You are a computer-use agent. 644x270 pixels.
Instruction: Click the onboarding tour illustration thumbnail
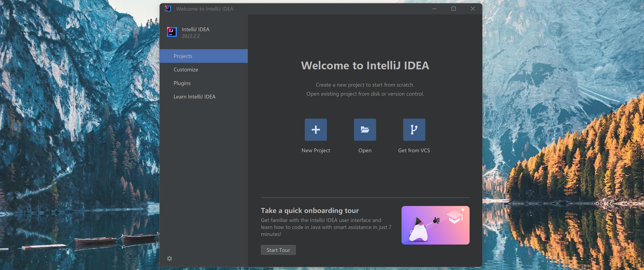click(435, 225)
